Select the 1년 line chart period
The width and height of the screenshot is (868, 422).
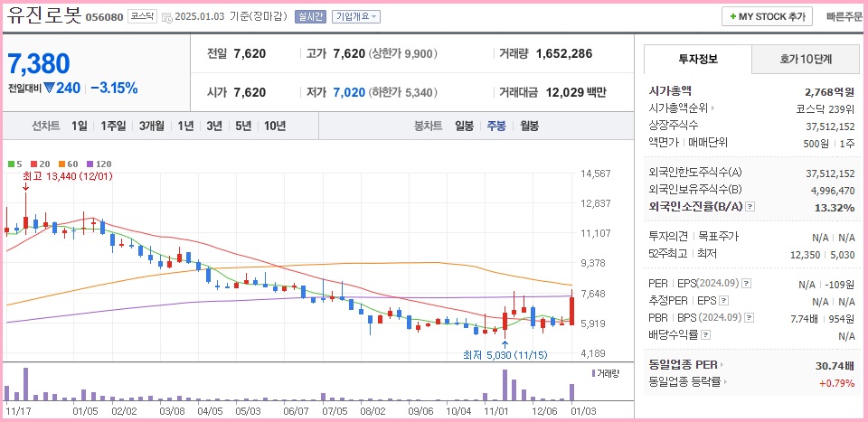pos(185,127)
